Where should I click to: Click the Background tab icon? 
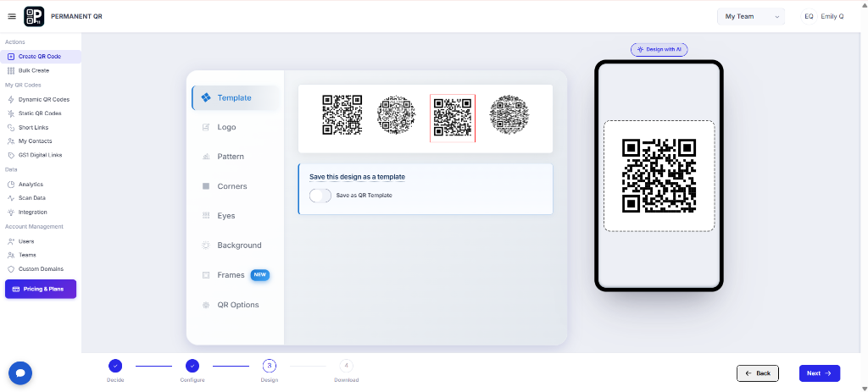206,245
